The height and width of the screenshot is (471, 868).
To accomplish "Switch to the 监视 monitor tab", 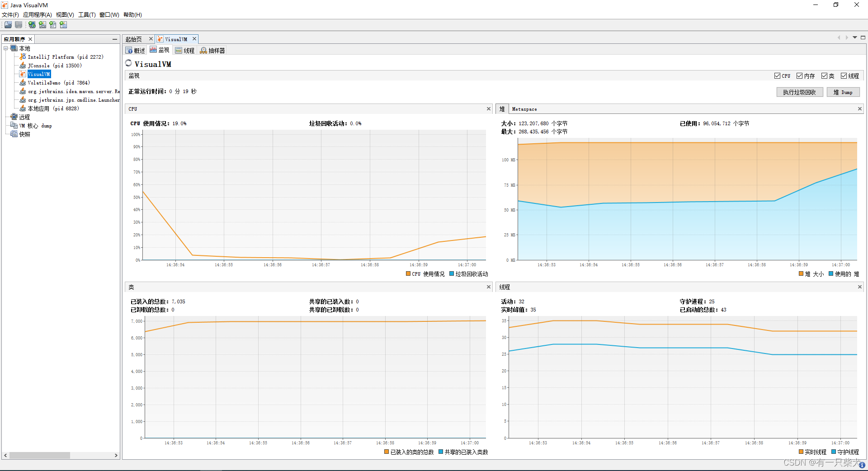I will tap(160, 50).
